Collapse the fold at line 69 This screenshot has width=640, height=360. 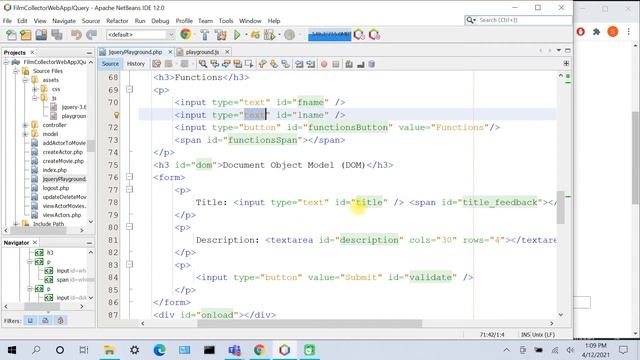(x=129, y=89)
